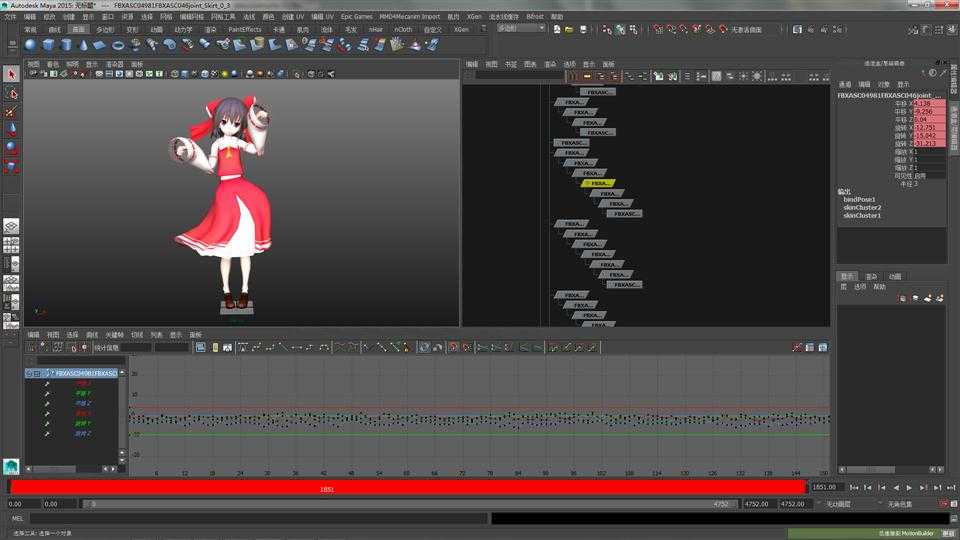Image resolution: width=960 pixels, height=540 pixels.
Task: Toggle the snap to points magnet icon
Action: 684,29
